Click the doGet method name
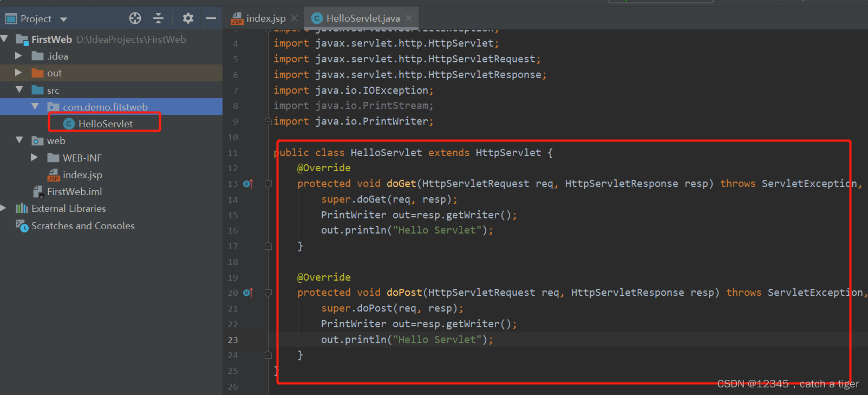 (x=401, y=184)
